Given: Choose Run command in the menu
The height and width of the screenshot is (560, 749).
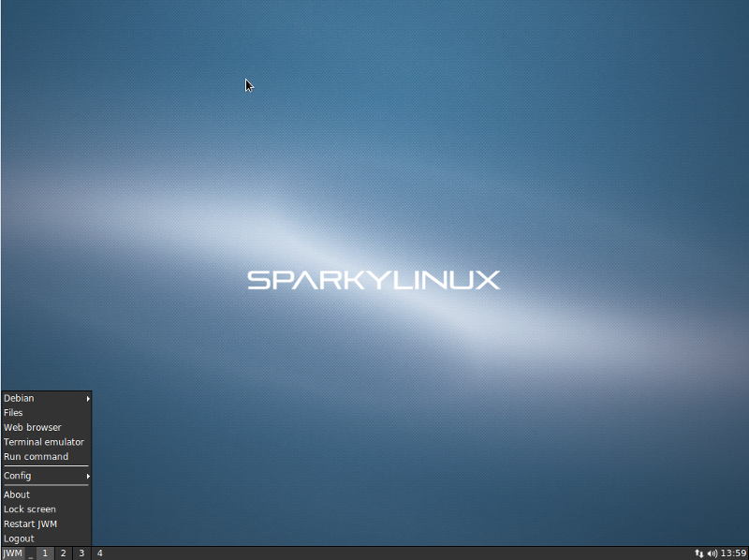Looking at the screenshot, I should pyautogui.click(x=46, y=457).
